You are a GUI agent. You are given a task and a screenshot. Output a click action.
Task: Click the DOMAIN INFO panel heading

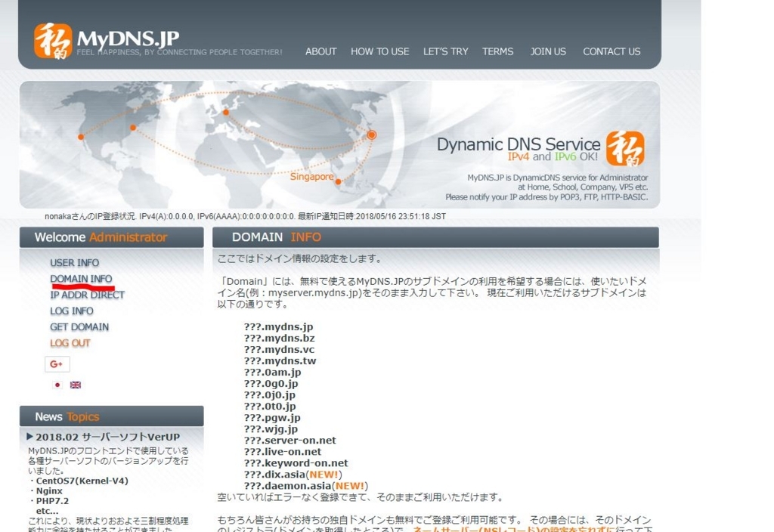pos(435,237)
